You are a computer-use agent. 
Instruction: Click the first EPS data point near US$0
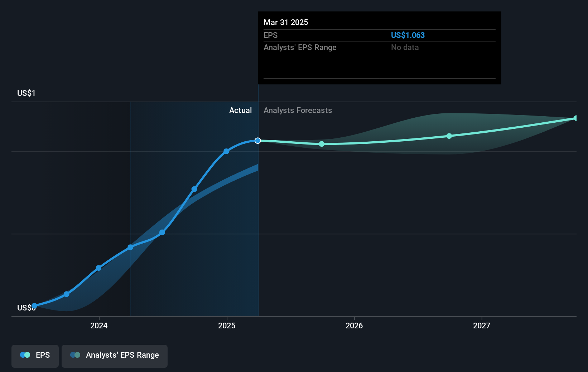[34, 306]
